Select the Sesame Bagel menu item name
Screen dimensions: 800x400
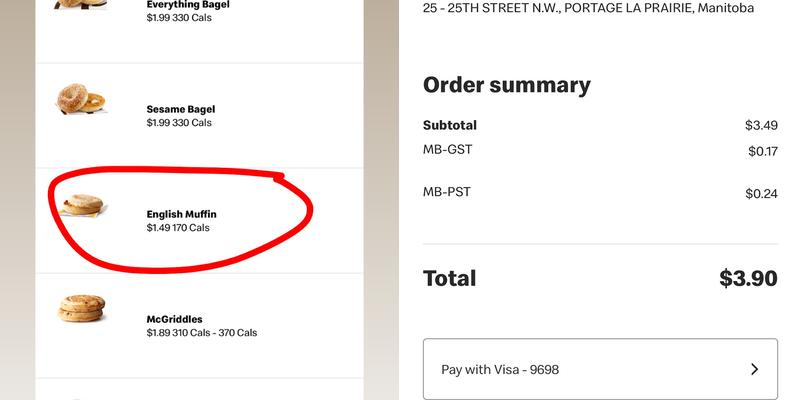181,109
